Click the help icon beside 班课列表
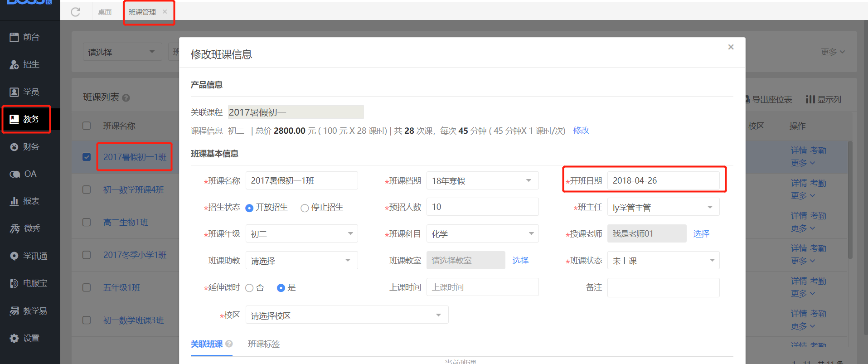 pos(126,98)
